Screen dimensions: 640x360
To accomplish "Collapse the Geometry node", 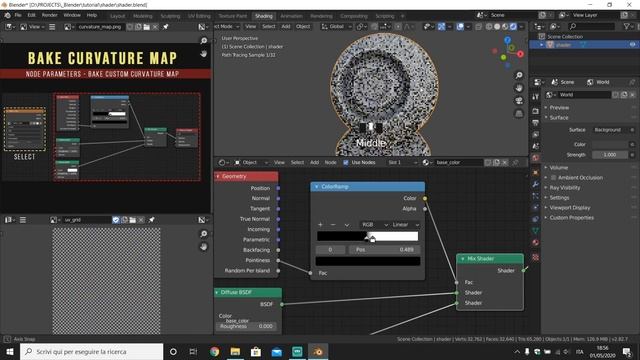I will pyautogui.click(x=218, y=176).
